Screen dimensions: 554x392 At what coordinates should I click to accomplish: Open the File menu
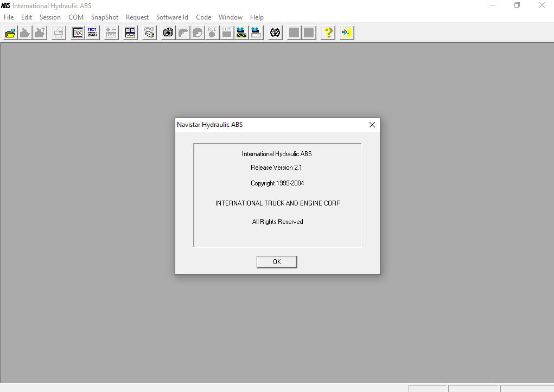(9, 17)
